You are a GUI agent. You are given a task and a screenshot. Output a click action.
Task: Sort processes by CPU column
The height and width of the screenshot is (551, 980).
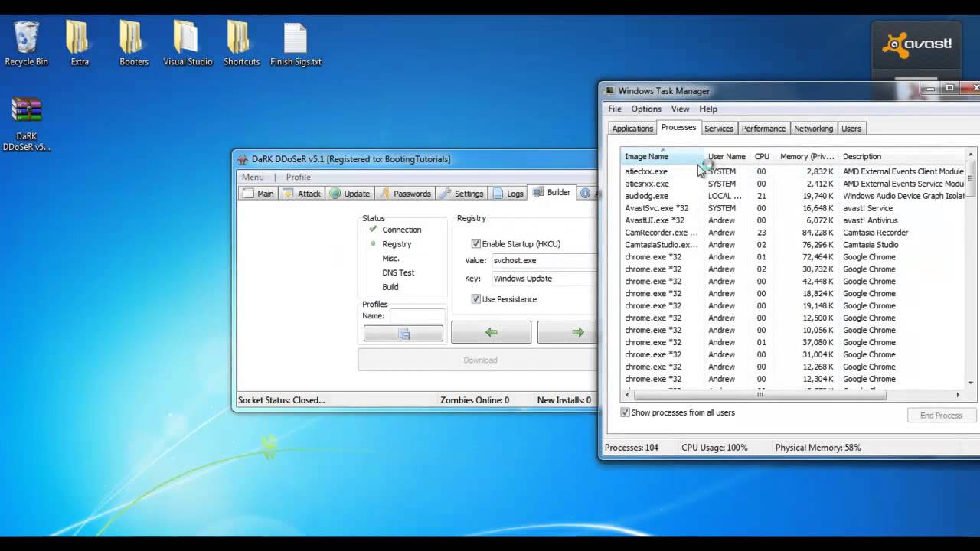[x=762, y=156]
